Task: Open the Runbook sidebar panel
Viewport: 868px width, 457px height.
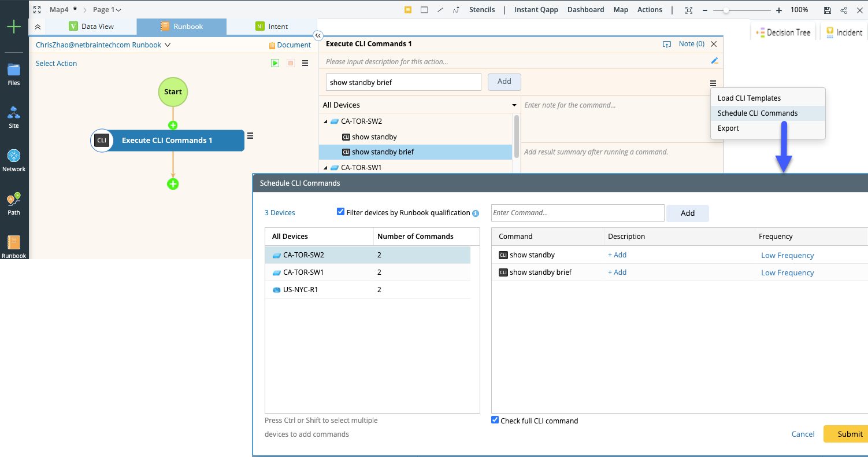Action: click(14, 247)
